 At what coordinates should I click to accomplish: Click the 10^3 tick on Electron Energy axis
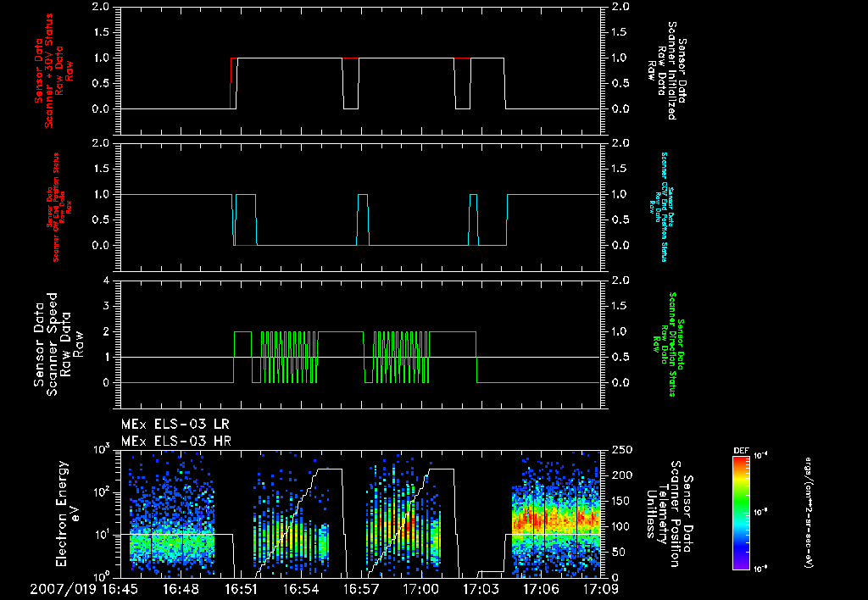[x=101, y=449]
